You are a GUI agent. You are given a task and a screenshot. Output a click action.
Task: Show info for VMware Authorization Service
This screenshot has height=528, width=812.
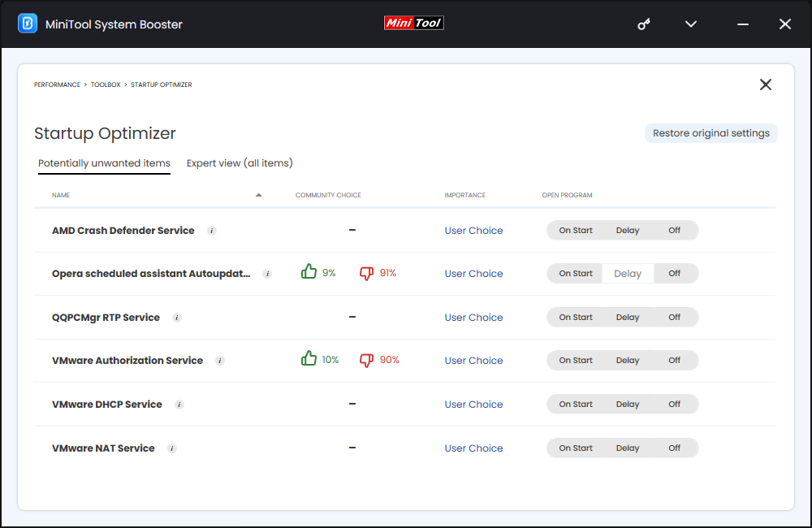coord(220,361)
